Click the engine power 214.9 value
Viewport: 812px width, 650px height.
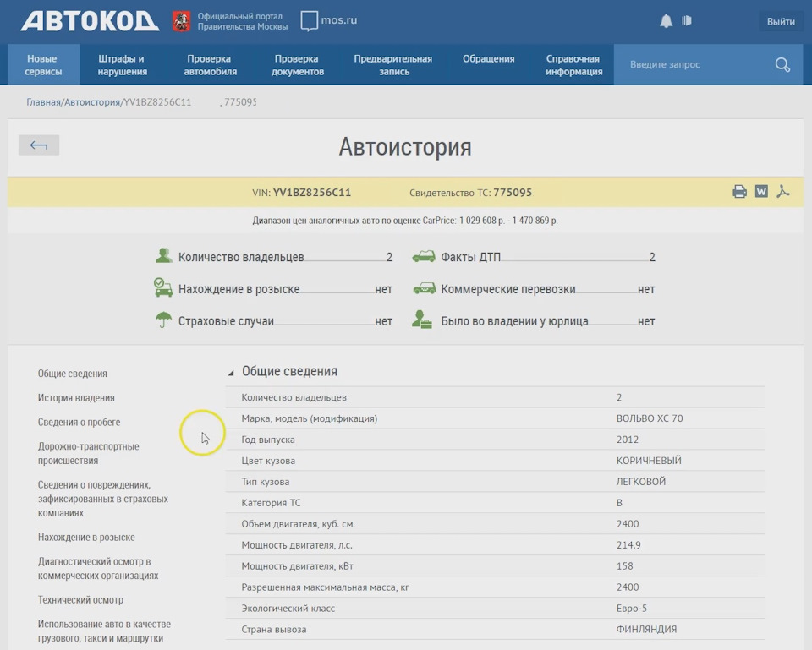pos(628,545)
